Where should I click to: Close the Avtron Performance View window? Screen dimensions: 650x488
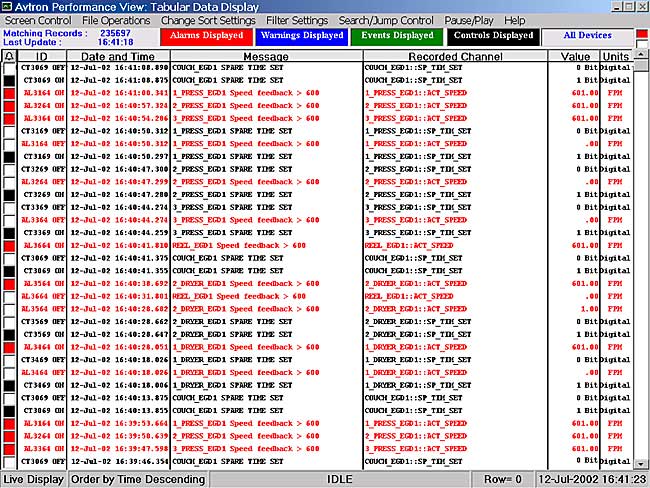click(641, 7)
